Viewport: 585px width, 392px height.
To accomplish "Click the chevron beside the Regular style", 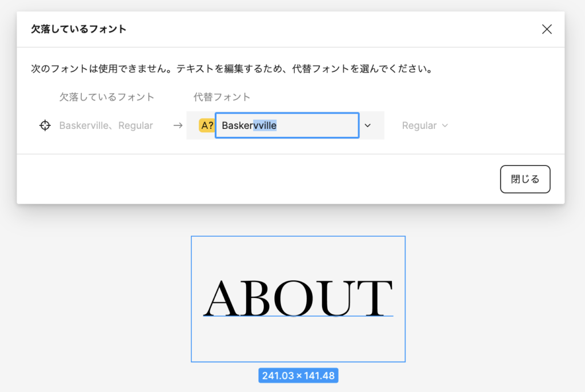I will click(x=445, y=126).
